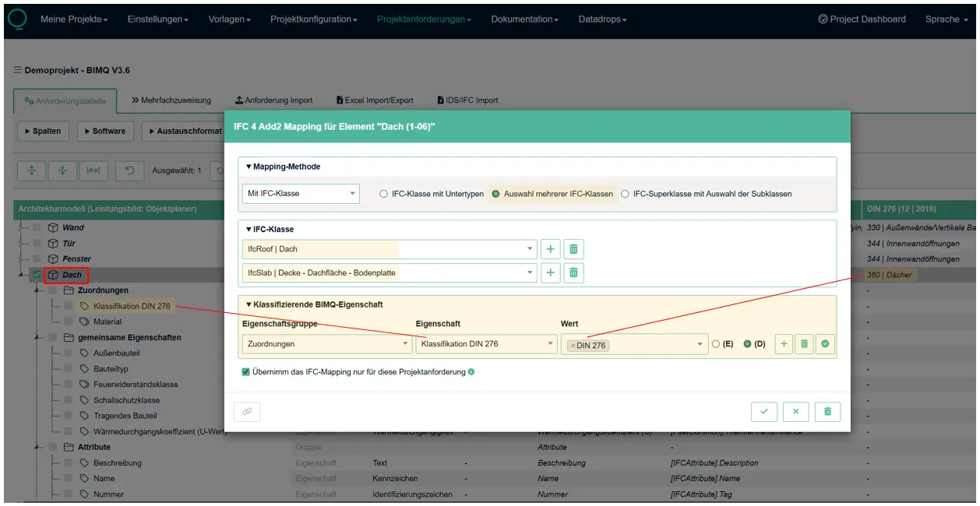Select 'IFC-Klasse mit Untertypen' radio option

click(x=384, y=194)
